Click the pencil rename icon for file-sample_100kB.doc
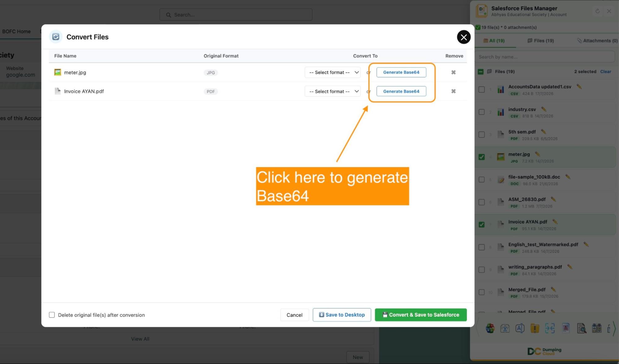619x364 pixels. pos(568,176)
